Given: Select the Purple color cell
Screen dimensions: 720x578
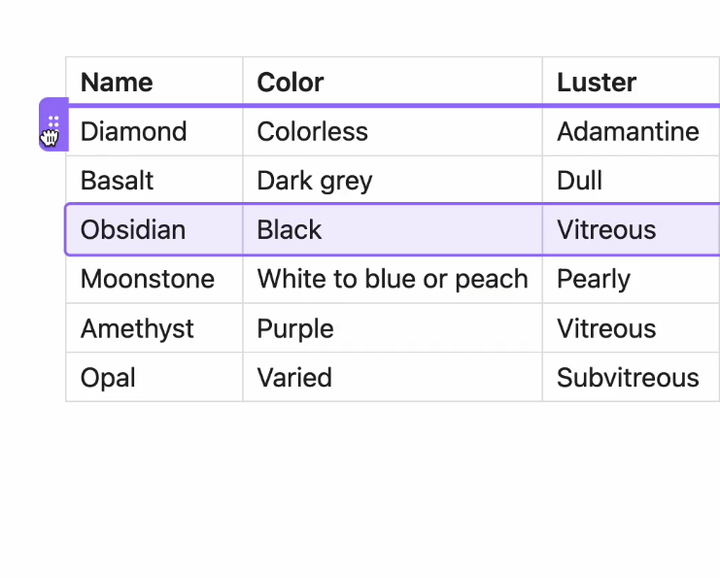Looking at the screenshot, I should [x=295, y=328].
